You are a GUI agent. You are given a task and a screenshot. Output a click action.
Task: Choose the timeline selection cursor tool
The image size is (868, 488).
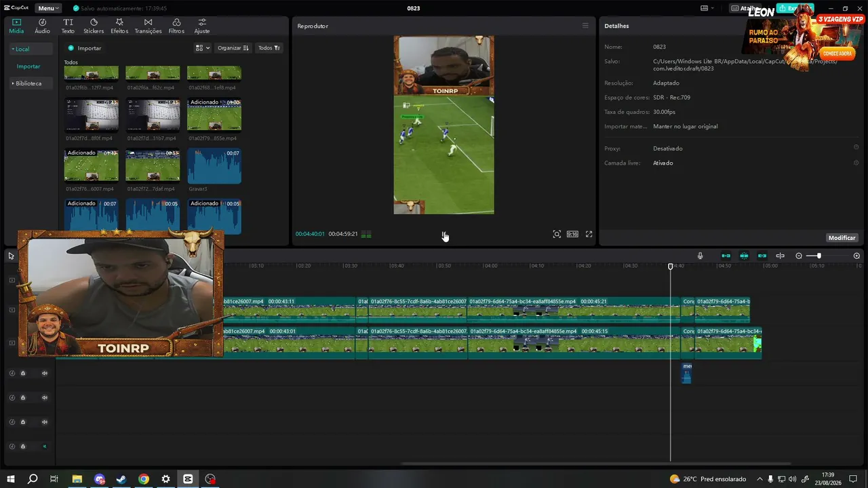tap(11, 256)
